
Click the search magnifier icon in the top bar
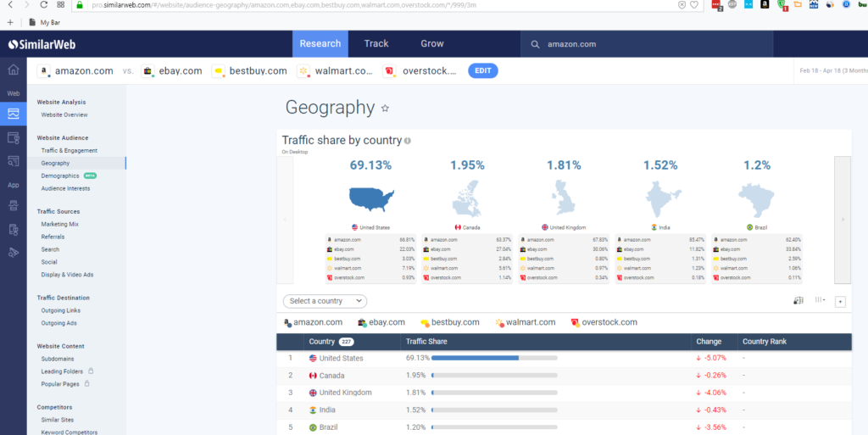(x=535, y=44)
